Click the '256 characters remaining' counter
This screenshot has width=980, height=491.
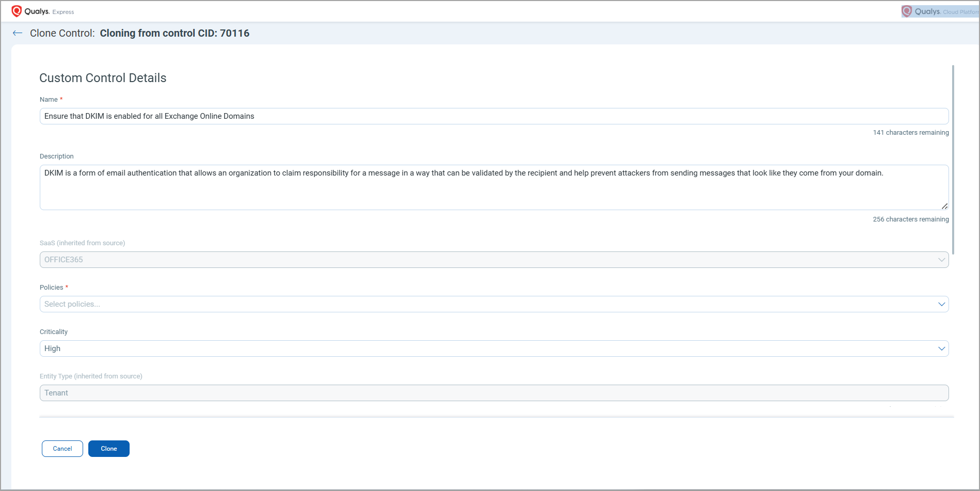911,219
